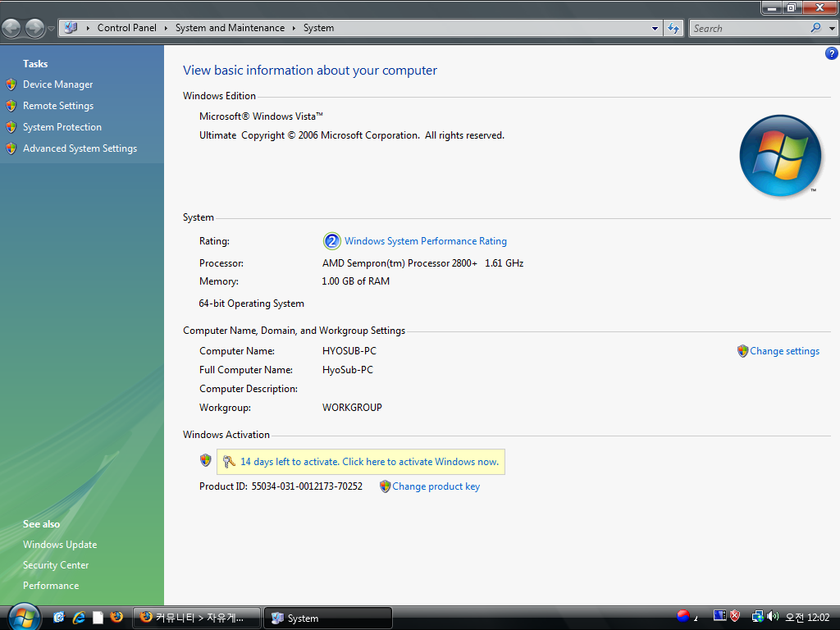840x630 pixels.
Task: Click the Back navigation arrow
Action: tap(11, 28)
